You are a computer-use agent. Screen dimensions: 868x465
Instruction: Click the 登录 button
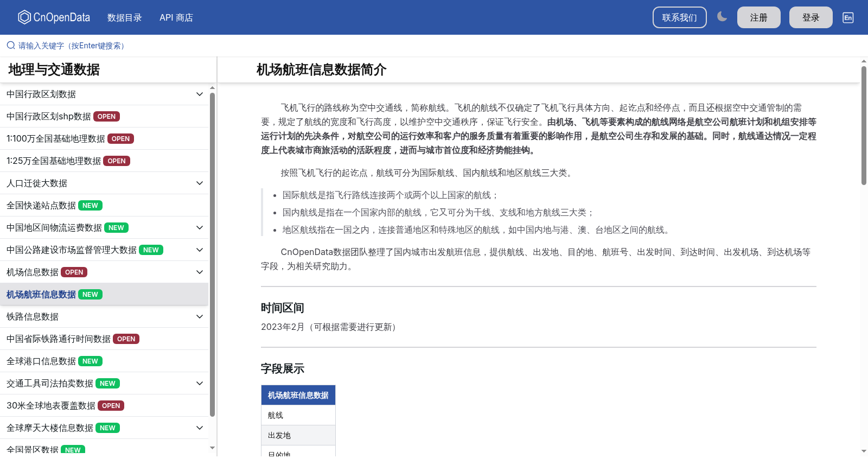810,17
